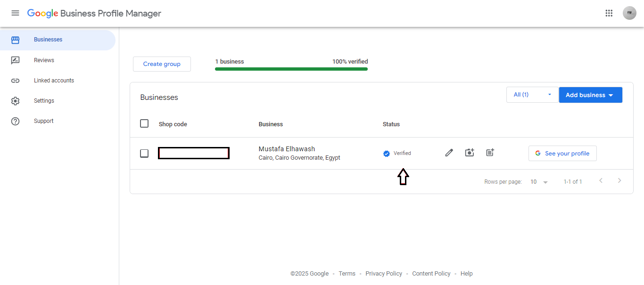Click the blue verified badge icon
The height and width of the screenshot is (285, 644).
387,153
